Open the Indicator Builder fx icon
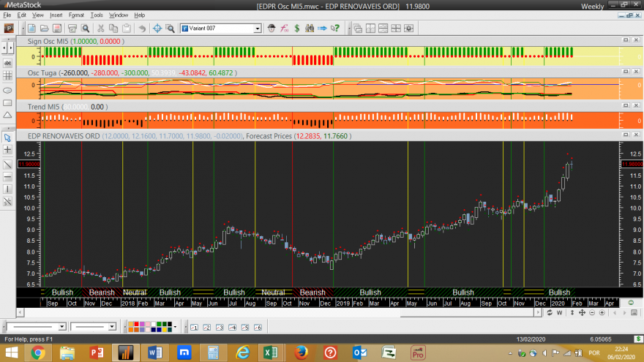Viewport: 644px width, 362px height. click(284, 29)
